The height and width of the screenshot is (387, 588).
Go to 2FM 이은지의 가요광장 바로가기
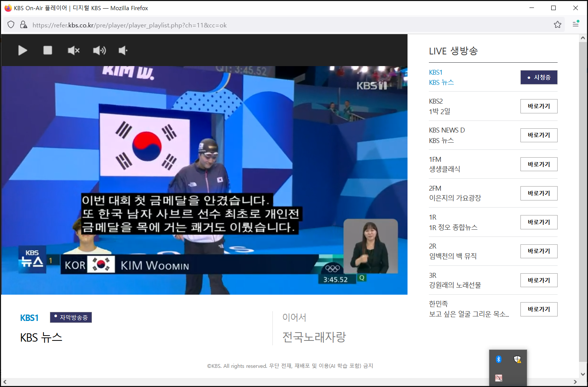539,193
